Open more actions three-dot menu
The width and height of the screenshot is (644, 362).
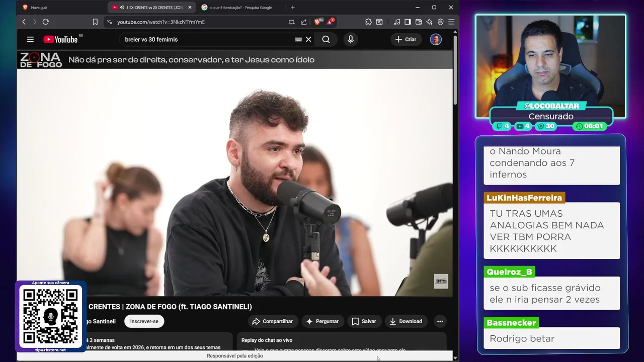(440, 321)
